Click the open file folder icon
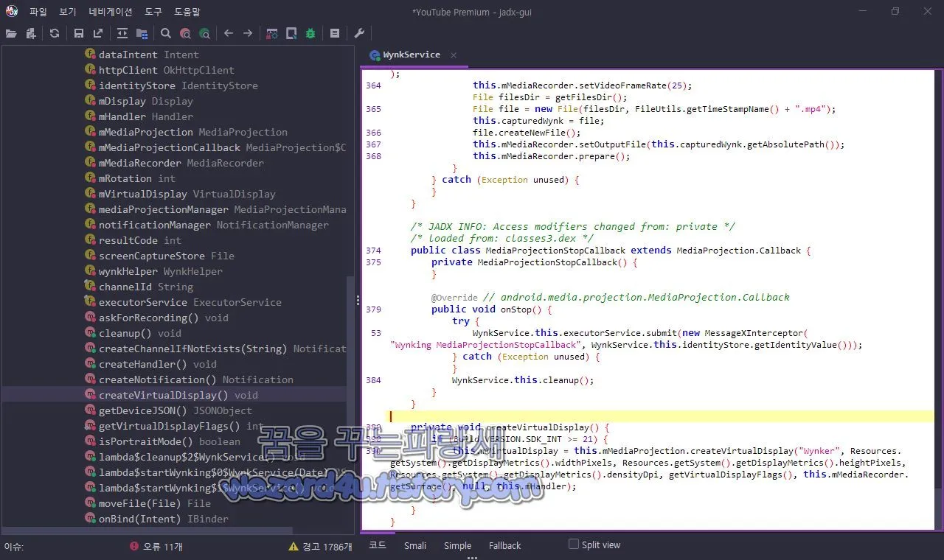This screenshot has width=944, height=560. [11, 33]
